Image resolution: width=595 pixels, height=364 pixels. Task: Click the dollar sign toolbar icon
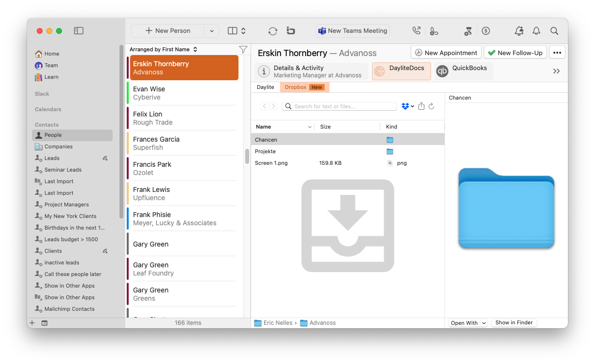coord(486,31)
